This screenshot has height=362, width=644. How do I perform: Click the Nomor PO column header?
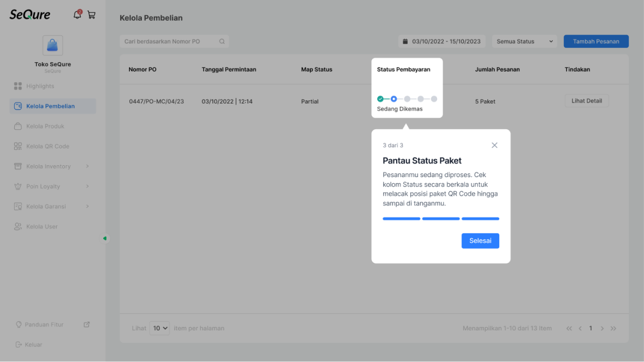pyautogui.click(x=142, y=69)
